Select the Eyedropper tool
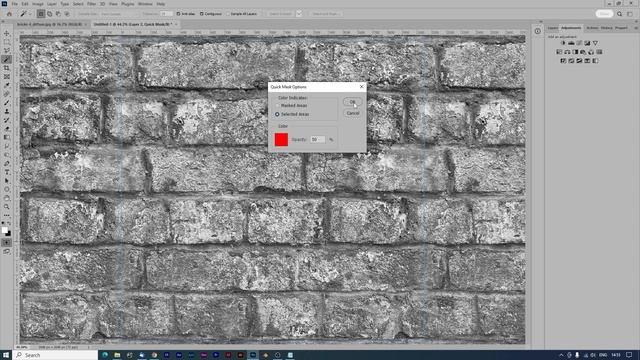This screenshot has width=640, height=360. click(x=7, y=85)
